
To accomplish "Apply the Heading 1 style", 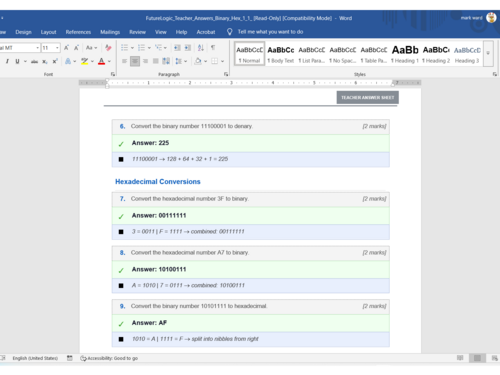I will tap(405, 54).
